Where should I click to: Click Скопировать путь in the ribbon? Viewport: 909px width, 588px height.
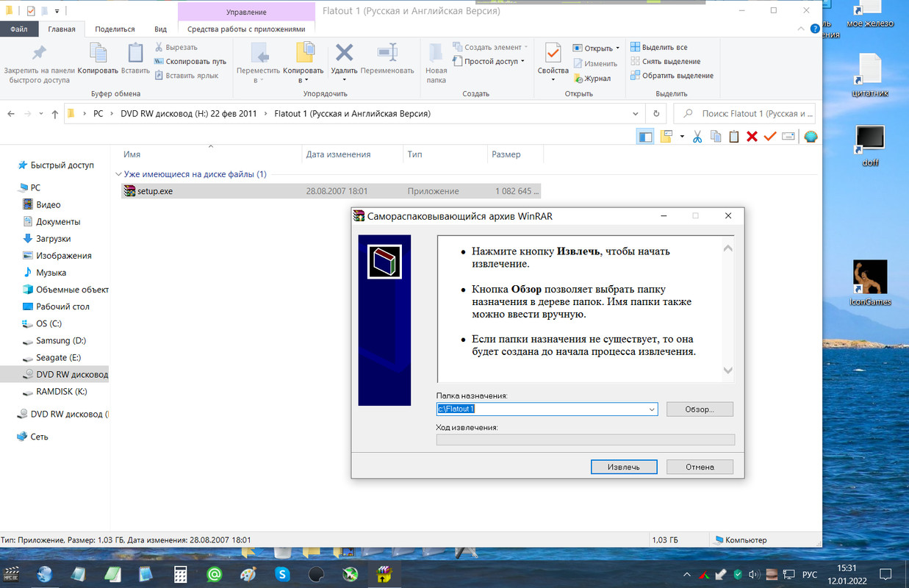click(190, 62)
